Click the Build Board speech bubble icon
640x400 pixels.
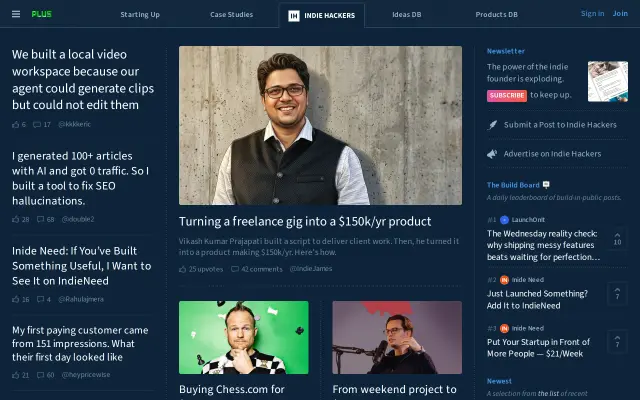click(546, 185)
